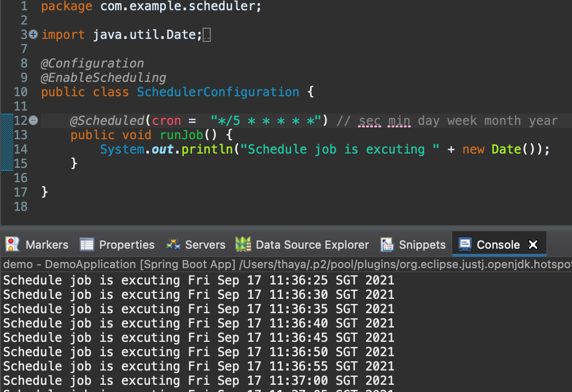Click the Snippets view icon

(386, 245)
